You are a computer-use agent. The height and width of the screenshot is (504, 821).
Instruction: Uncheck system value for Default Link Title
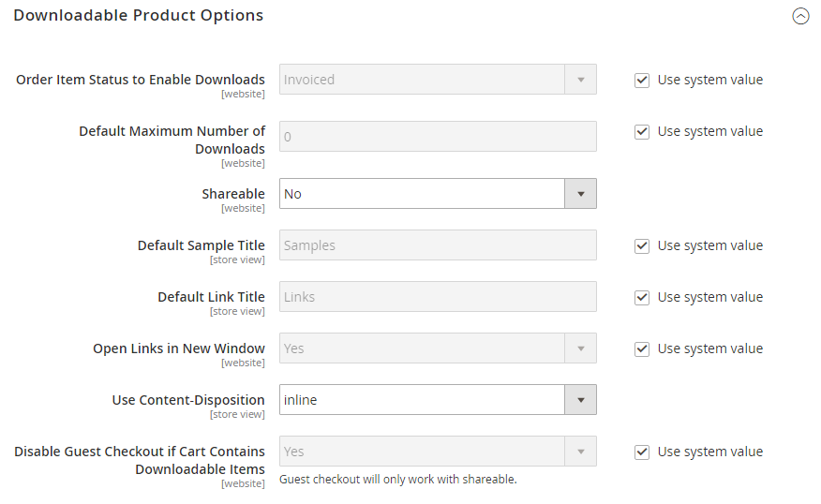[642, 297]
